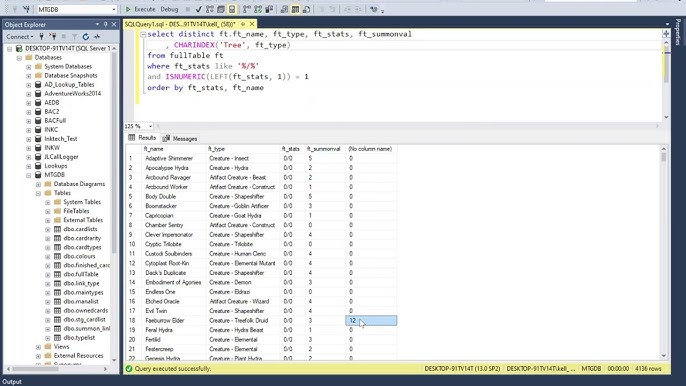
Task: Click the Parse checkmark icon in toolbar
Action: click(x=199, y=9)
